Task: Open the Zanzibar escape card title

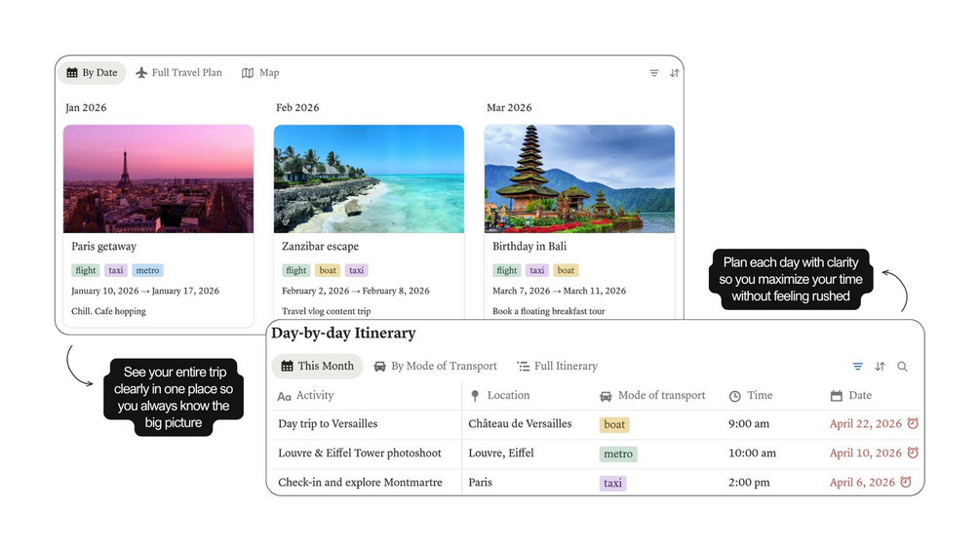Action: point(320,246)
